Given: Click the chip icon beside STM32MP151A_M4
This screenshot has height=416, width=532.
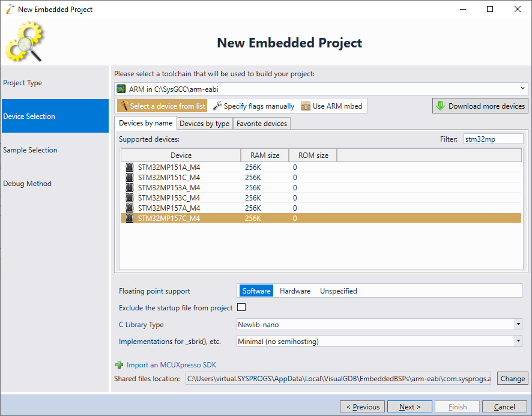Looking at the screenshot, I should click(130, 167).
